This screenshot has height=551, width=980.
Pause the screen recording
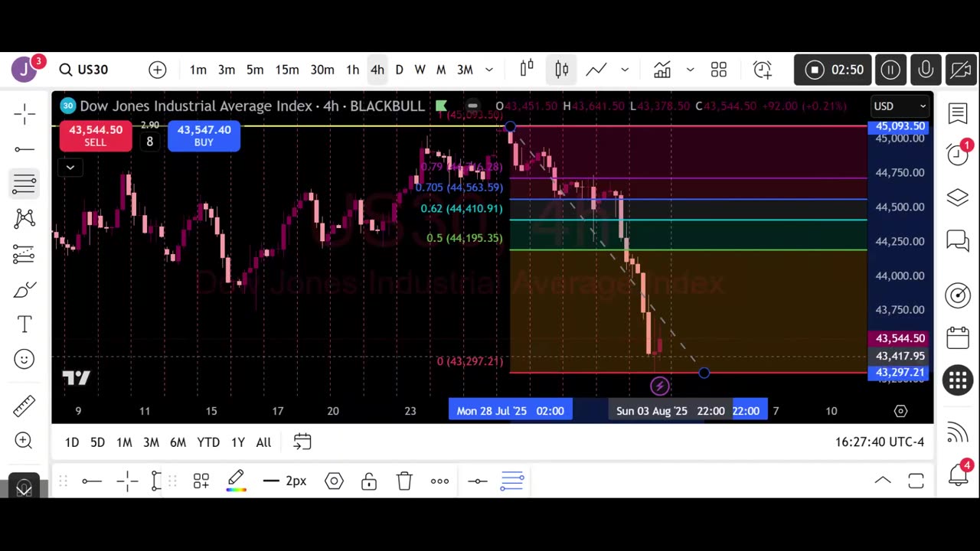click(890, 70)
